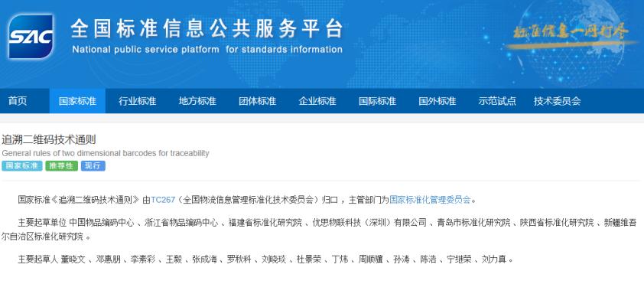
Task: Click 浙江省物品编码中心 in drafting units
Action: pyautogui.click(x=181, y=224)
